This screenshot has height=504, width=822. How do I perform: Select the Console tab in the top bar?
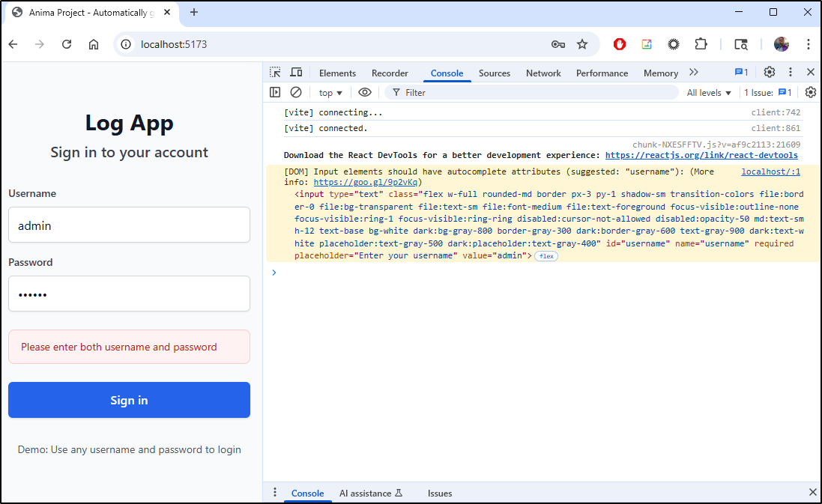(447, 73)
